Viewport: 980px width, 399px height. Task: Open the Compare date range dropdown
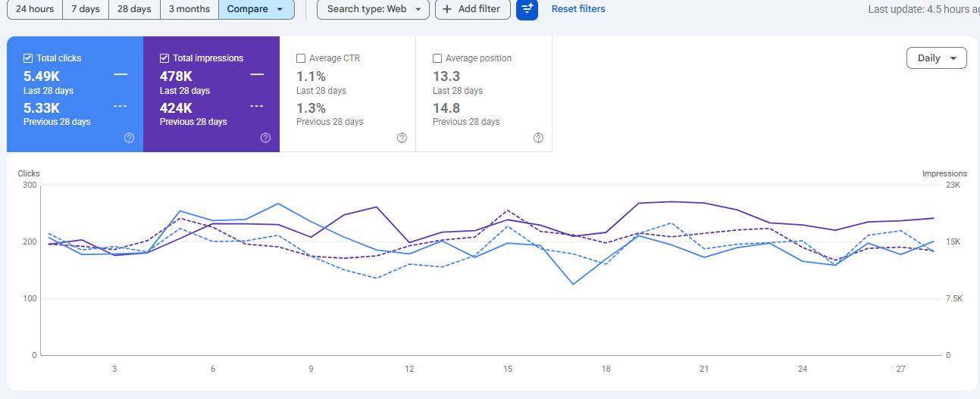click(256, 9)
